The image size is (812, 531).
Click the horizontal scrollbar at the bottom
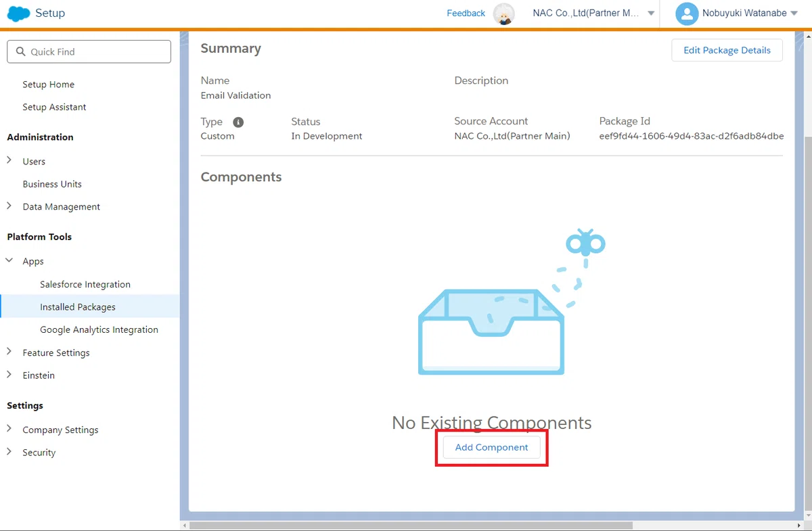coord(411,526)
